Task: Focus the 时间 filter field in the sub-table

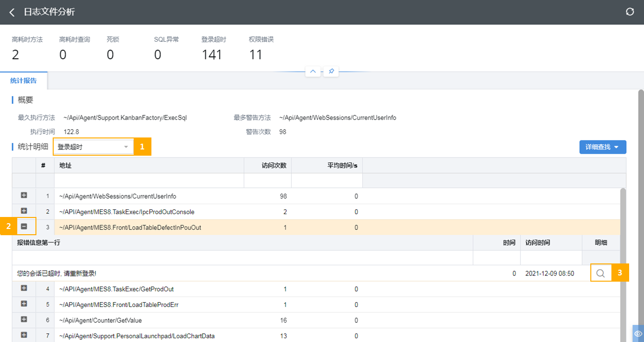Action: pyautogui.click(x=497, y=258)
